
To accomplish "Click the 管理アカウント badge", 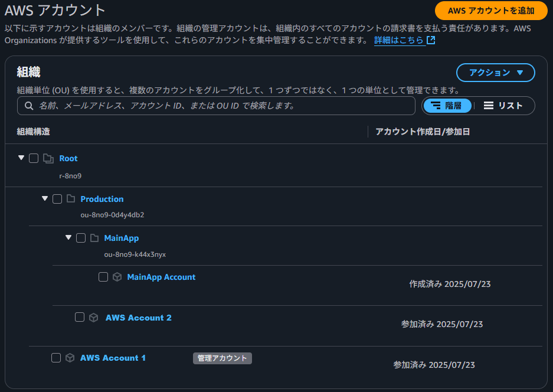I will [x=222, y=358].
